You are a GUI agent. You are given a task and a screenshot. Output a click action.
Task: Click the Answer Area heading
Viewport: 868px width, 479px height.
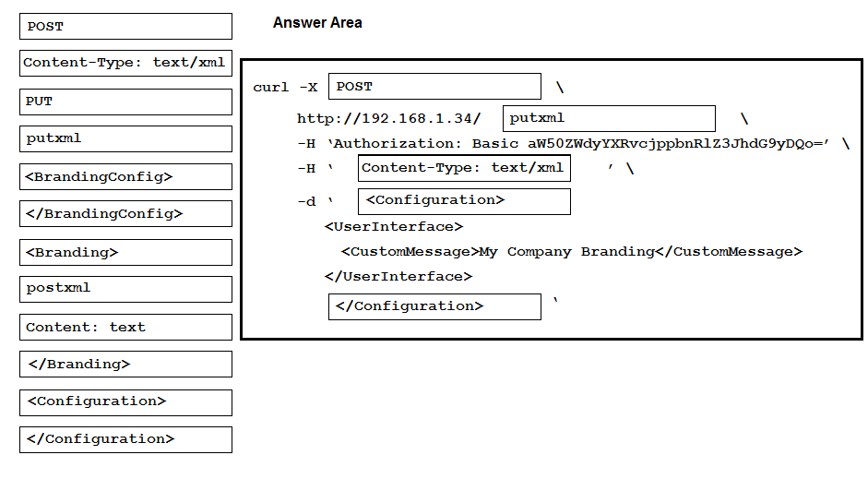(x=317, y=23)
